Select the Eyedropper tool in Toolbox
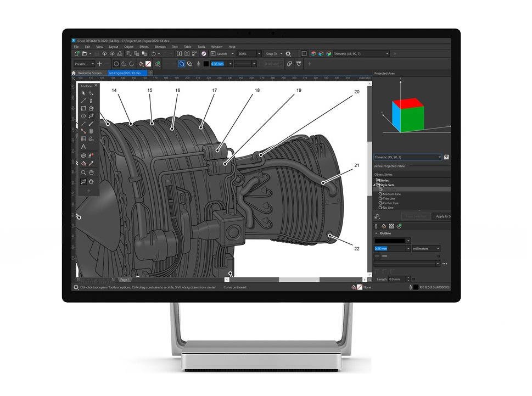This screenshot has height=396, width=532. click(91, 164)
